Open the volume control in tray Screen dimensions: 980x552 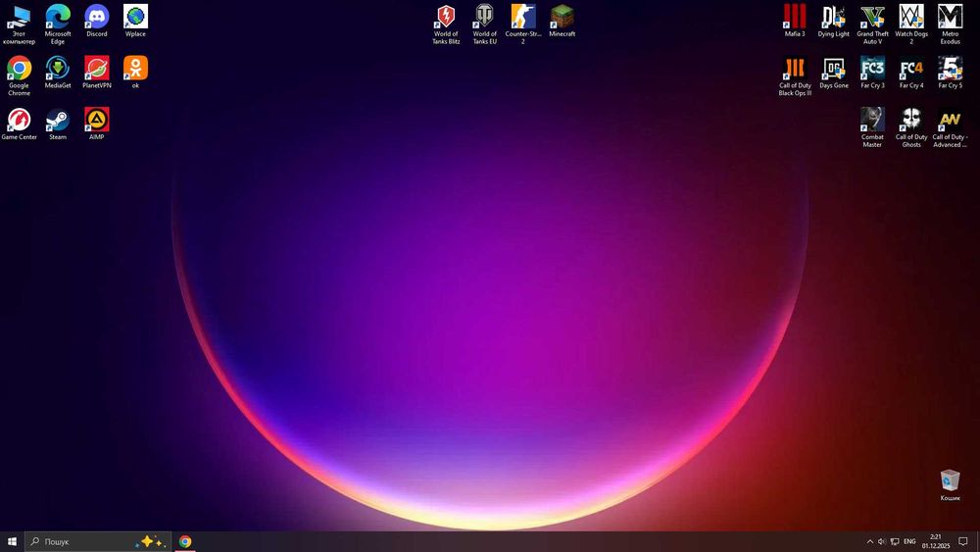pos(881,541)
